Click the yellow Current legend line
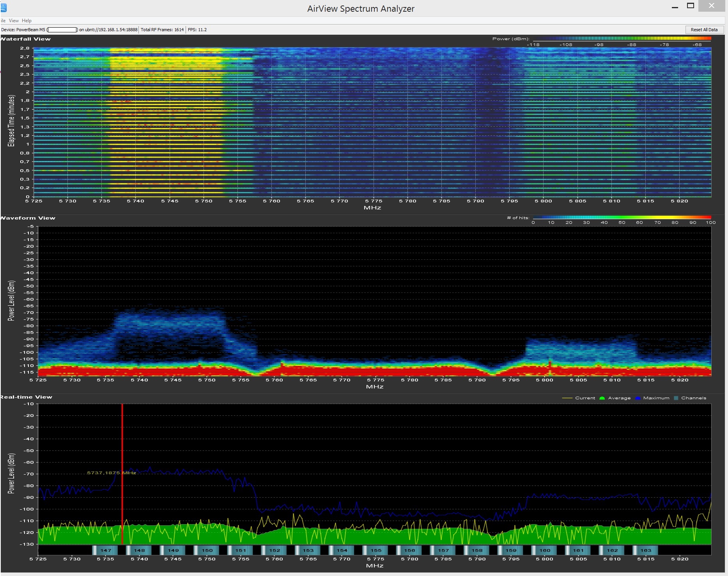 tap(567, 398)
